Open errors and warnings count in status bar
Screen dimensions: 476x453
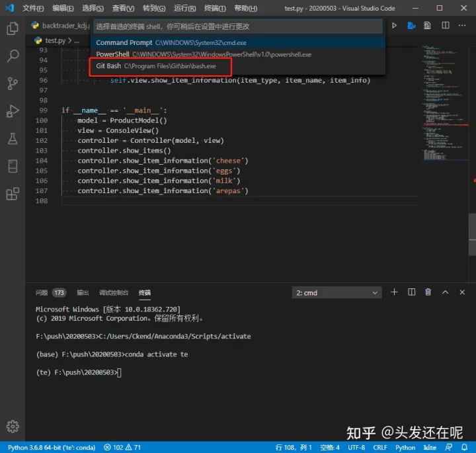(122, 447)
